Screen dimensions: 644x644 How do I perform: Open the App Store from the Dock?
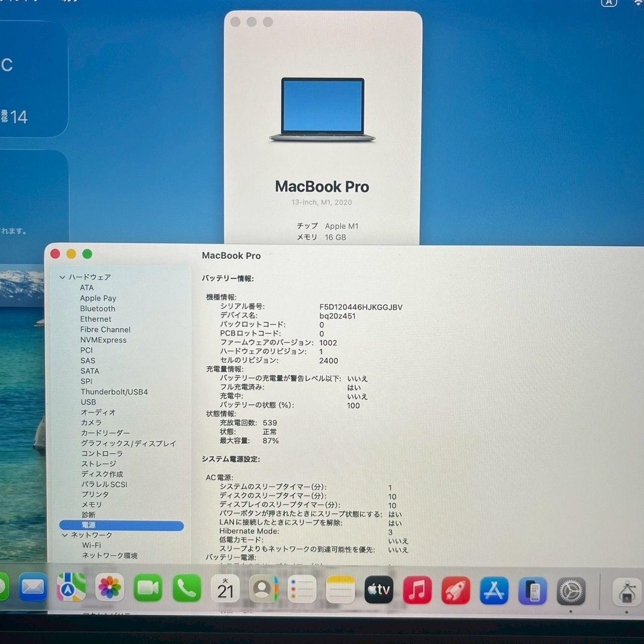coord(494,591)
